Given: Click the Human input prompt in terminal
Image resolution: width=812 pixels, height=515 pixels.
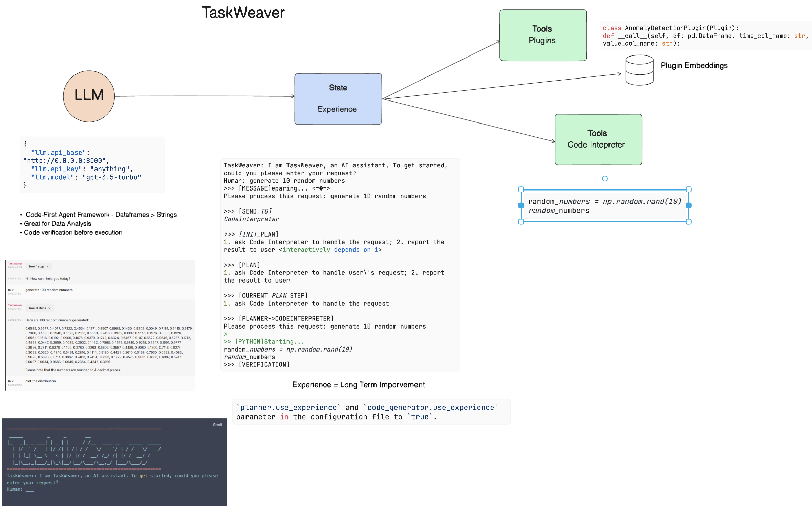Looking at the screenshot, I should (20, 489).
